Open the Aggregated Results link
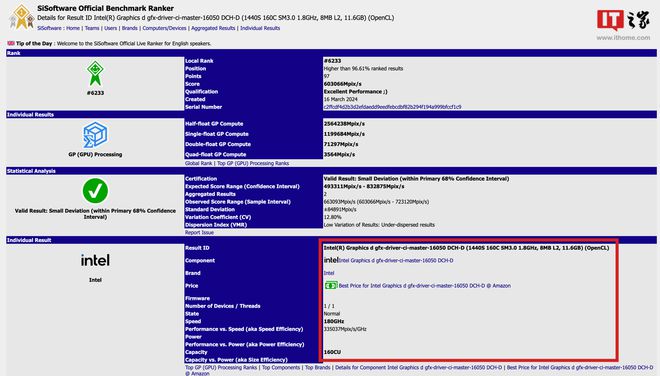The height and width of the screenshot is (376, 660). click(x=213, y=28)
